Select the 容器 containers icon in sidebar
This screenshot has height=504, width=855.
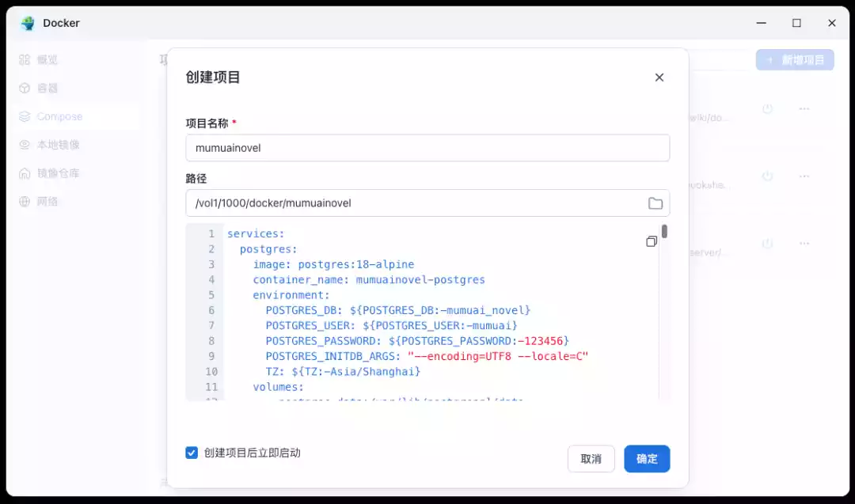(x=25, y=88)
